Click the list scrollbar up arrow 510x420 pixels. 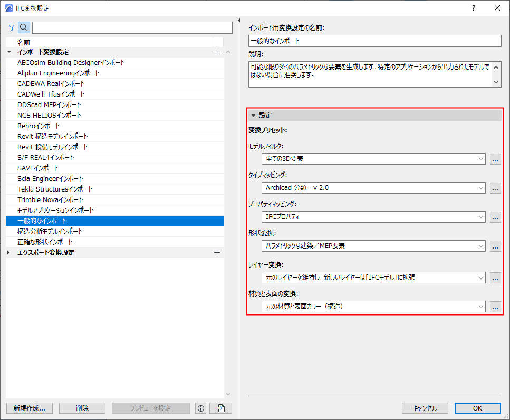tap(228, 52)
